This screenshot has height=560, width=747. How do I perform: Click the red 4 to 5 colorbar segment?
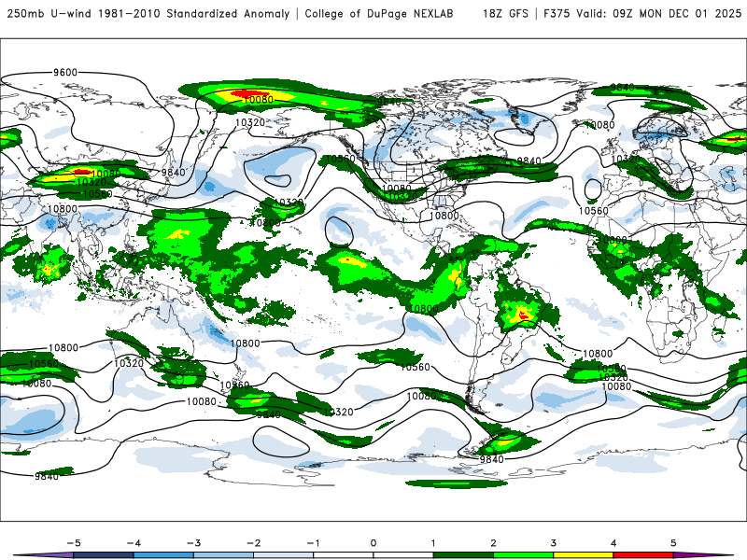click(642, 555)
